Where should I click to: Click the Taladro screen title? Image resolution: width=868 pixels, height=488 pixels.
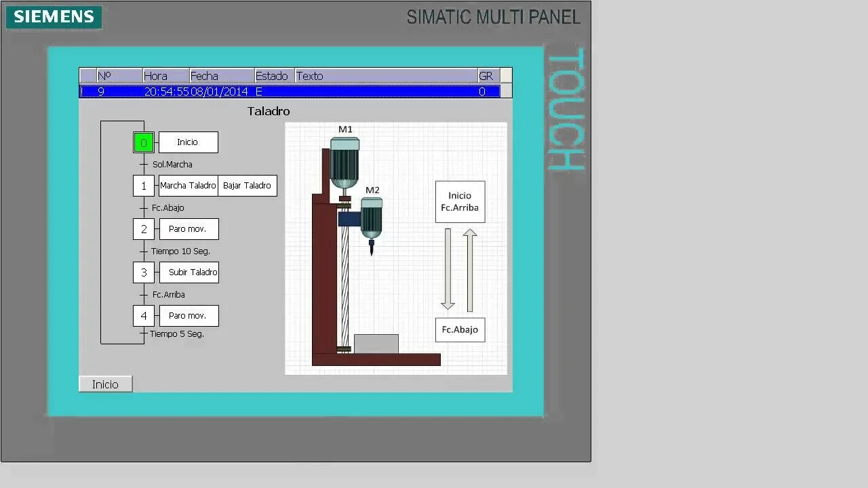pos(269,111)
